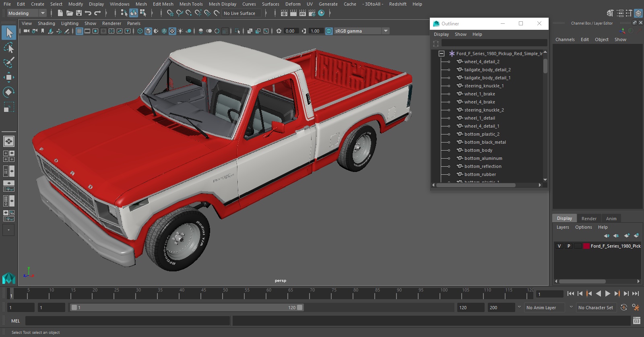Toggle textured display checker icon
644x337 pixels.
[x=172, y=31]
